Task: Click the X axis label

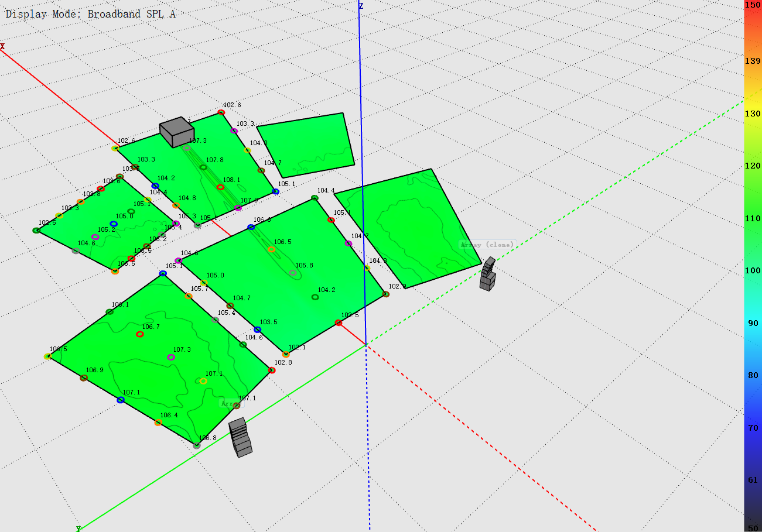Action: tap(2, 46)
